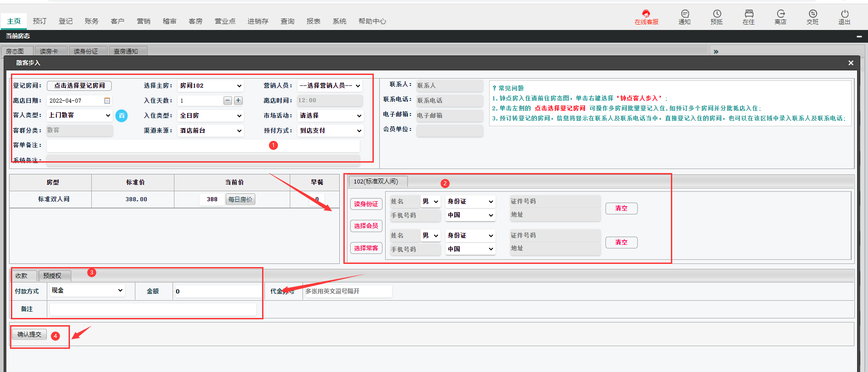This screenshot has height=372, width=868.
Task: Open the 稽审 menu
Action: point(169,21)
